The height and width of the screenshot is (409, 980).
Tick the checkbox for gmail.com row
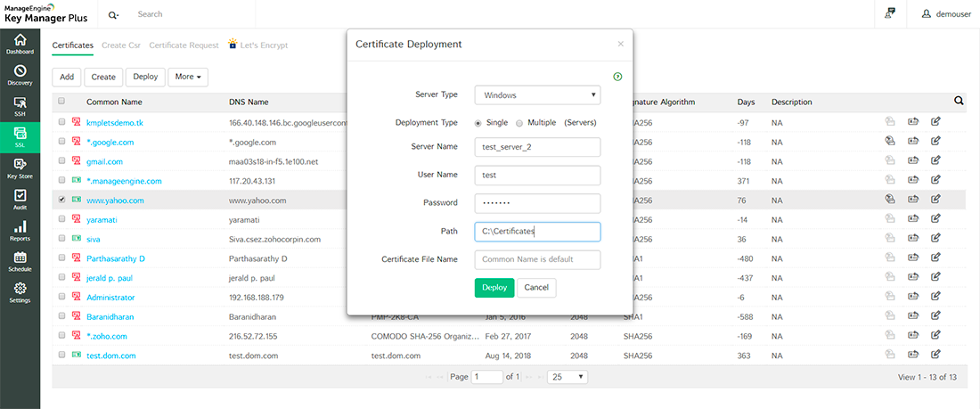pyautogui.click(x=61, y=161)
